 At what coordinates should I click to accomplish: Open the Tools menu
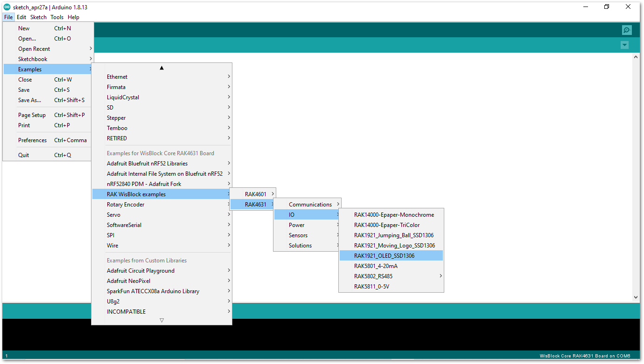57,17
